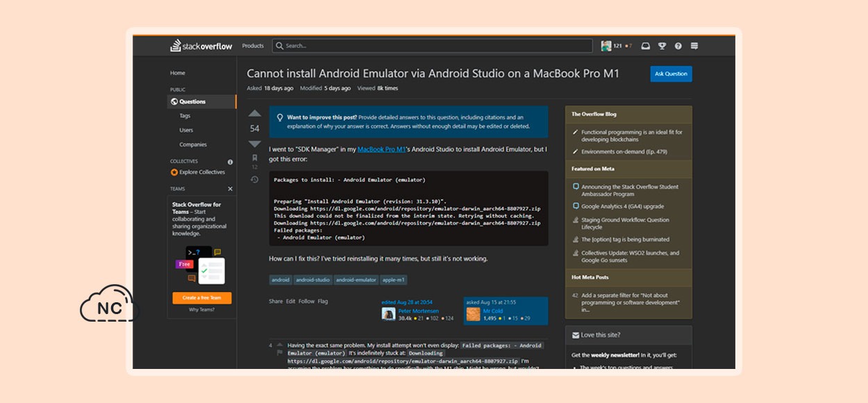
Task: Click the 'Asked 18 days ago' text
Action: [270, 88]
